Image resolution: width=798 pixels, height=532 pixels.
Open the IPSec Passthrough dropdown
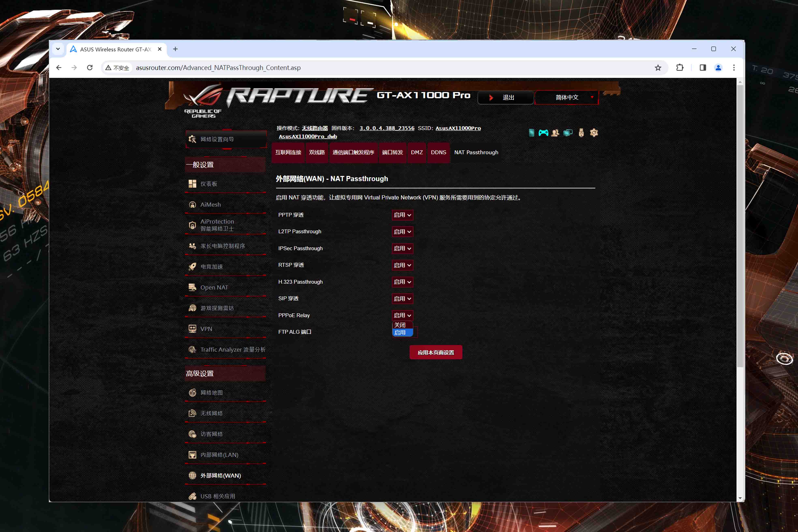click(x=402, y=248)
